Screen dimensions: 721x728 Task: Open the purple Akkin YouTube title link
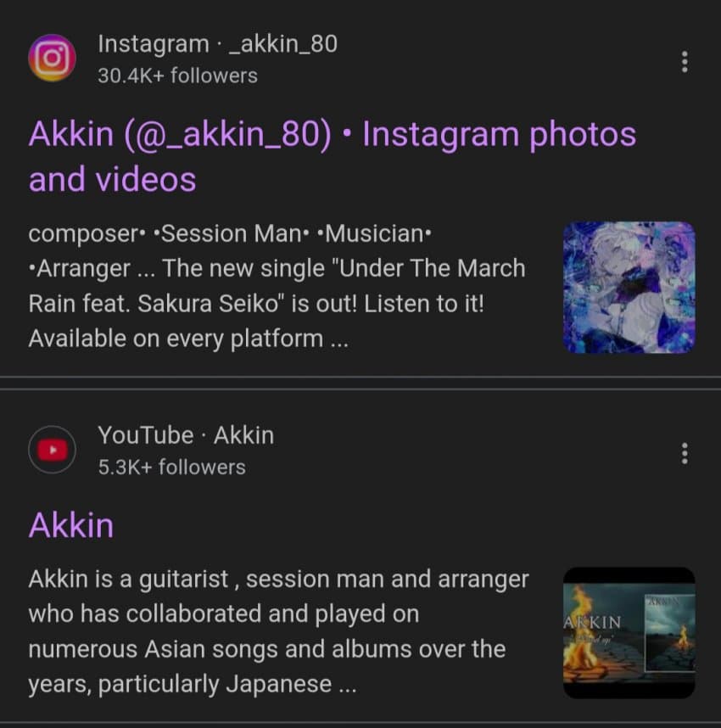71,525
